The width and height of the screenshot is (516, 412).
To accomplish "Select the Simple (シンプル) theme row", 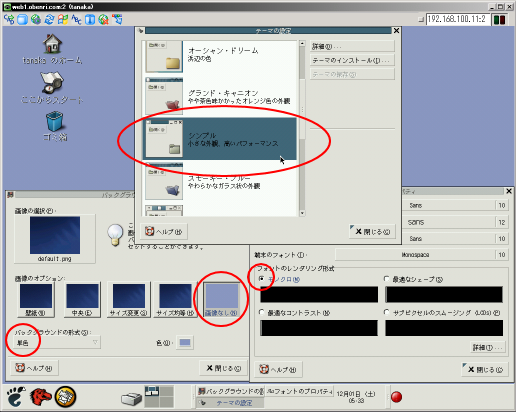I will pyautogui.click(x=220, y=138).
